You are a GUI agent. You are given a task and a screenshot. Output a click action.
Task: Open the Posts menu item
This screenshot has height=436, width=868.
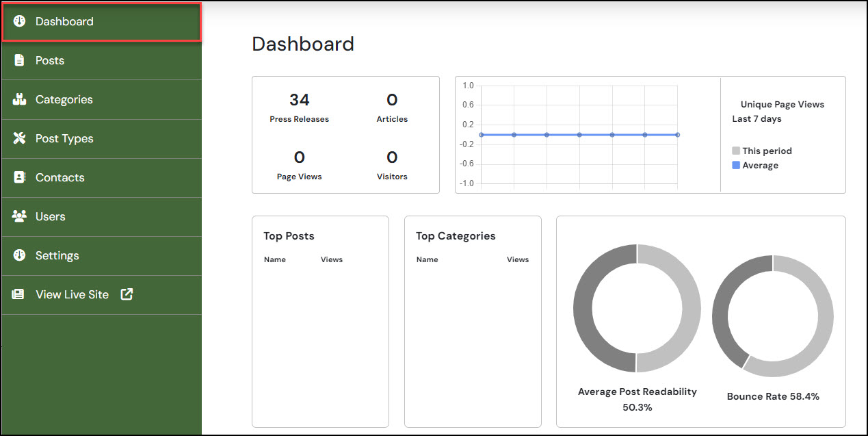[101, 60]
